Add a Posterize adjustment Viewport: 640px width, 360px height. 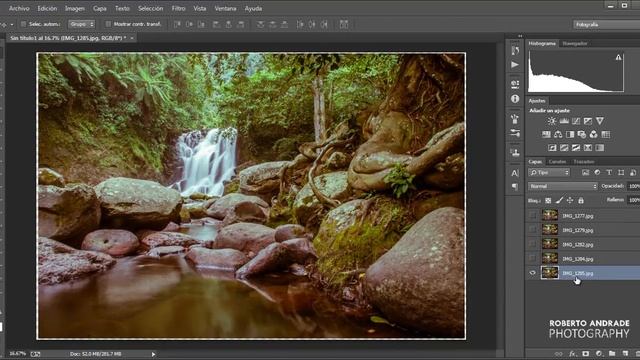click(564, 148)
